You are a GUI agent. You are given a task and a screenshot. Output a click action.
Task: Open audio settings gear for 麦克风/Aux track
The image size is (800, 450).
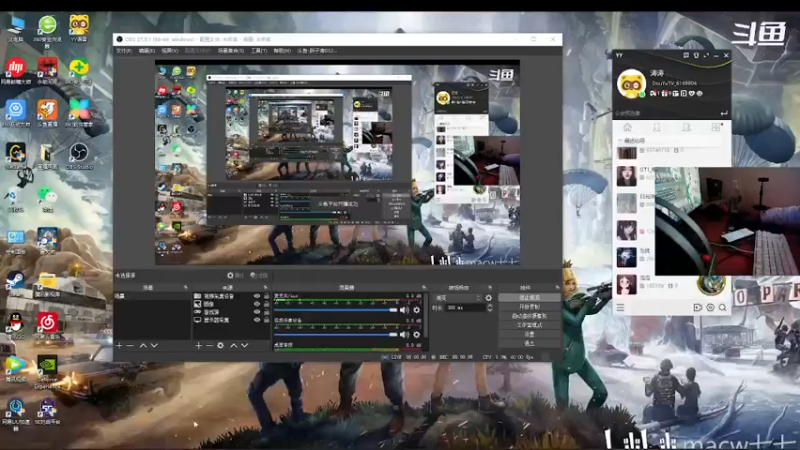417,310
